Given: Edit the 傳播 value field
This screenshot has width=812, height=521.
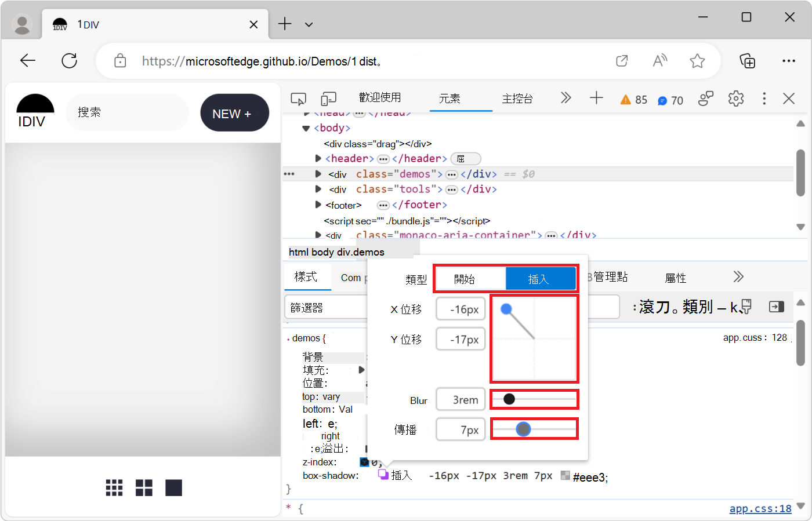Looking at the screenshot, I should pos(461,430).
